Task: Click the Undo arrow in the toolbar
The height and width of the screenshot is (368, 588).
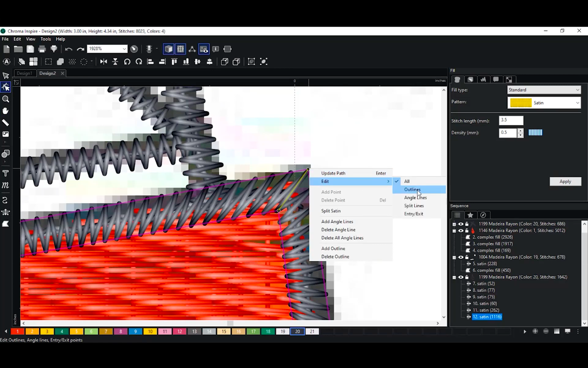Action: point(69,49)
